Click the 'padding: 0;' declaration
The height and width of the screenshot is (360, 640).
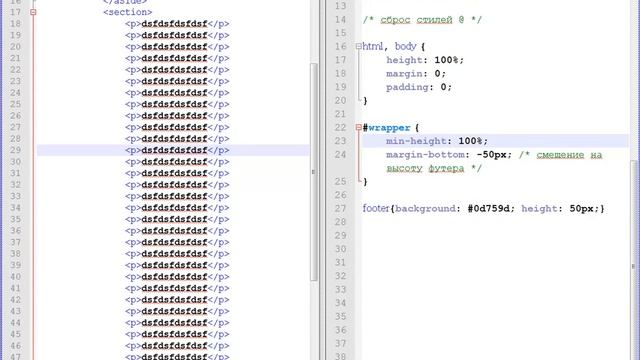point(419,87)
